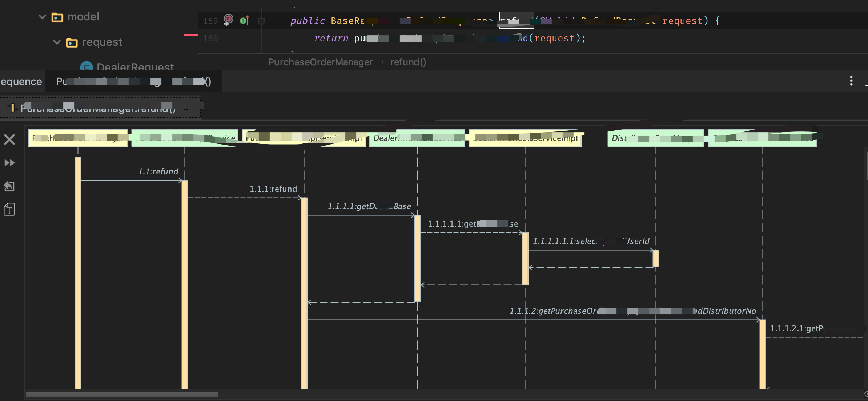Click the export as text file icon
The height and width of the screenshot is (401, 868).
point(9,210)
